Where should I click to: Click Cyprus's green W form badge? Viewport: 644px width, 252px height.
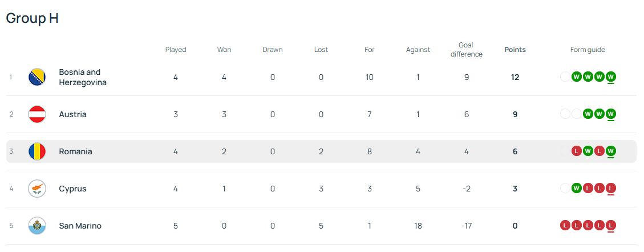[x=576, y=189]
